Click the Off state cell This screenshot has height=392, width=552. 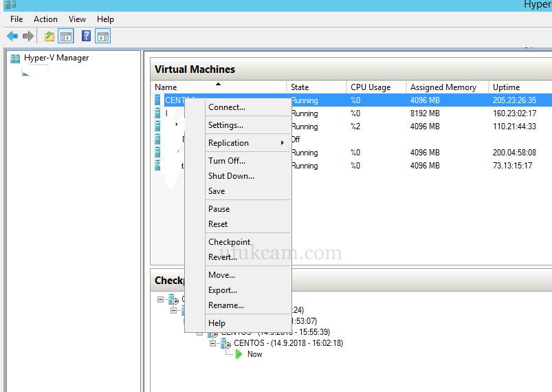296,139
